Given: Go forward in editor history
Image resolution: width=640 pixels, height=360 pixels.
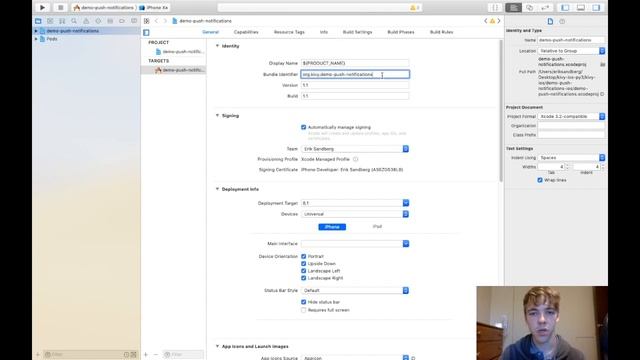Looking at the screenshot, I should pyautogui.click(x=165, y=21).
